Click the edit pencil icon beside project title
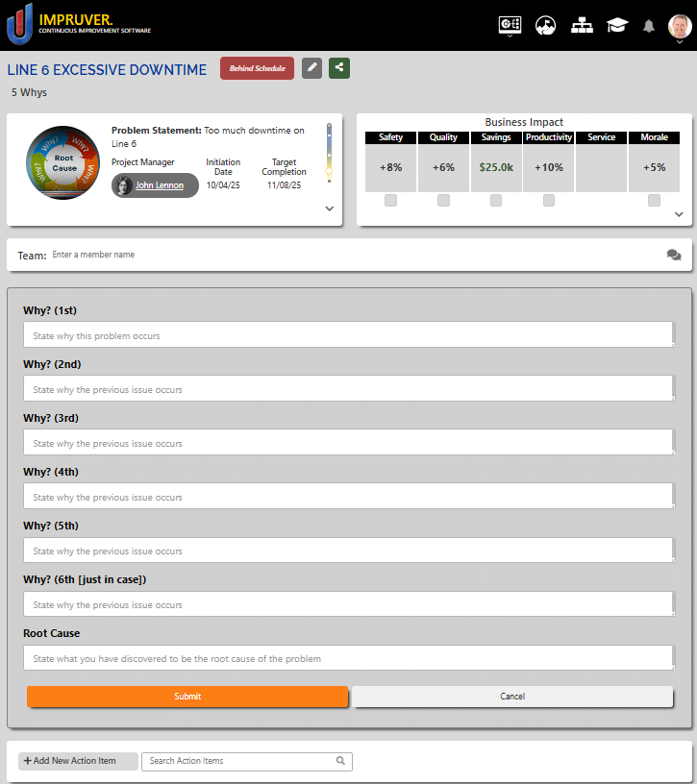The width and height of the screenshot is (697, 784). pos(311,68)
